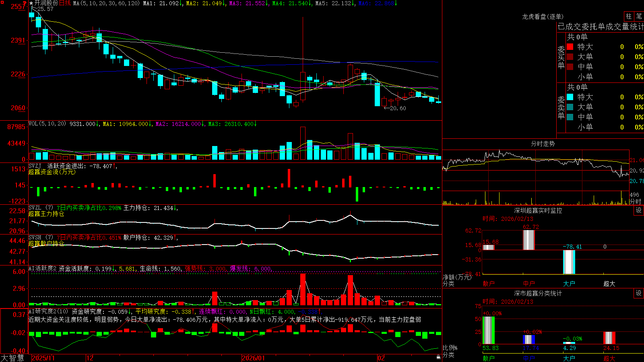Click the 委买单 vertical section label
Viewport: 644px width, 362px height.
point(561,58)
